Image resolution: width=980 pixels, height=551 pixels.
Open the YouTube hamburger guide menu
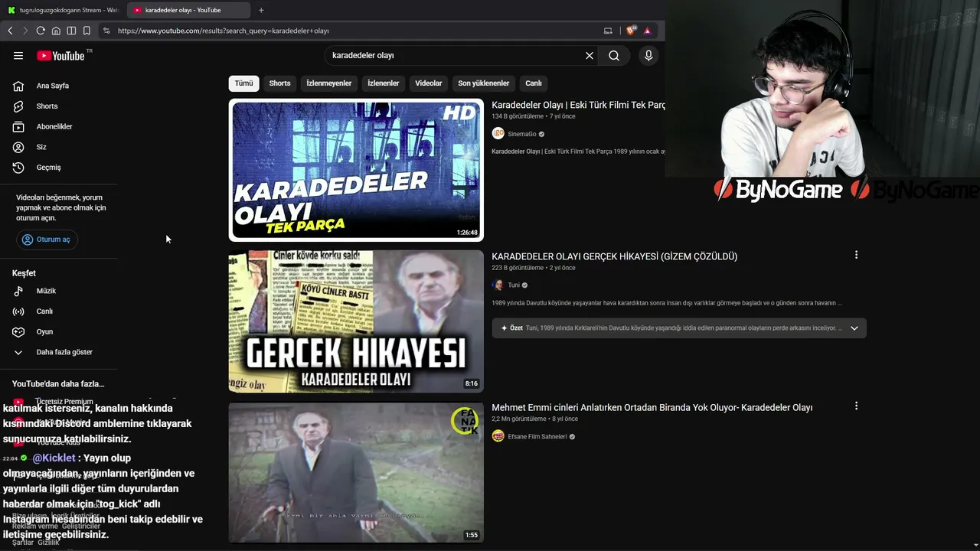pos(18,55)
